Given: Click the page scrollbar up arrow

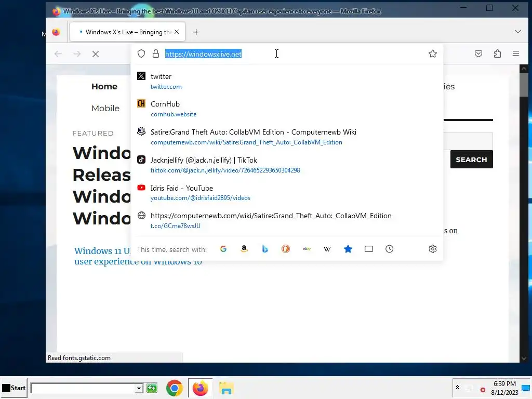Looking at the screenshot, I should pyautogui.click(x=524, y=69).
